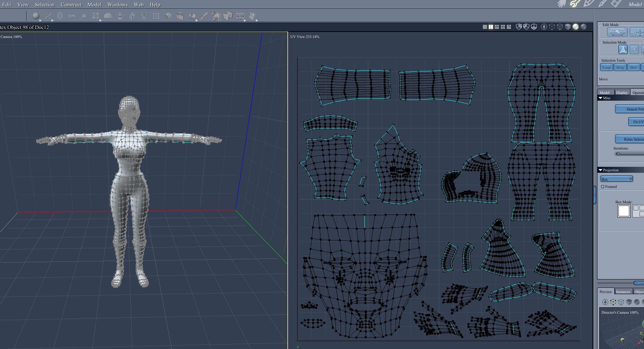Switch to the Render room film icon
The width and height of the screenshot is (644, 349).
616,4
